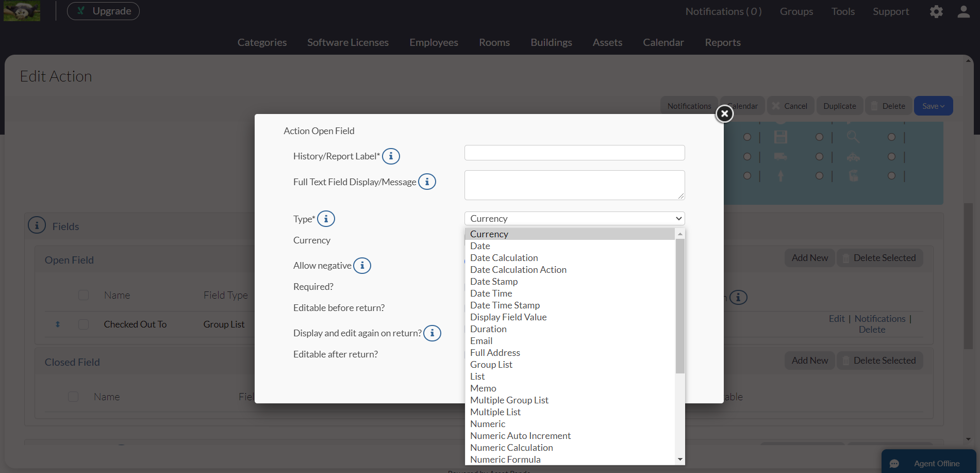Select the delivery truck action icon
Image resolution: width=980 pixels, height=473 pixels.
pyautogui.click(x=780, y=156)
